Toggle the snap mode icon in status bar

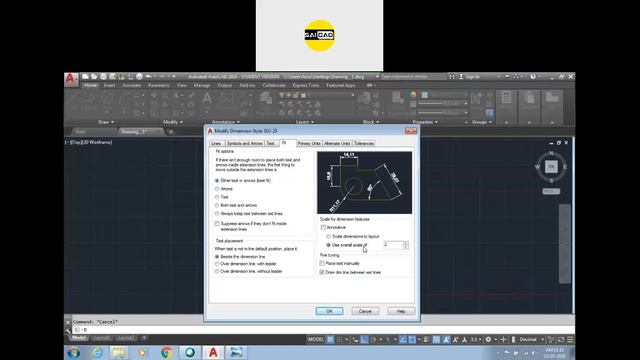click(x=339, y=340)
